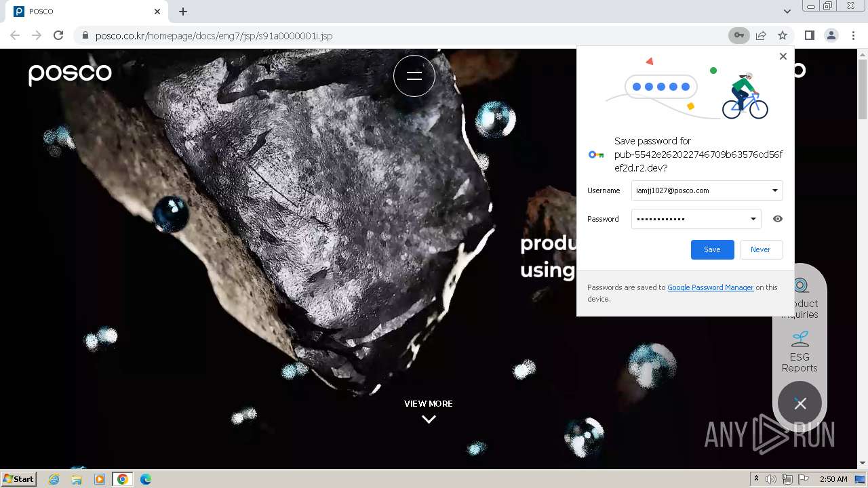This screenshot has height=488, width=868.
Task: Open Chrome three-dot menu
Action: [x=854, y=35]
